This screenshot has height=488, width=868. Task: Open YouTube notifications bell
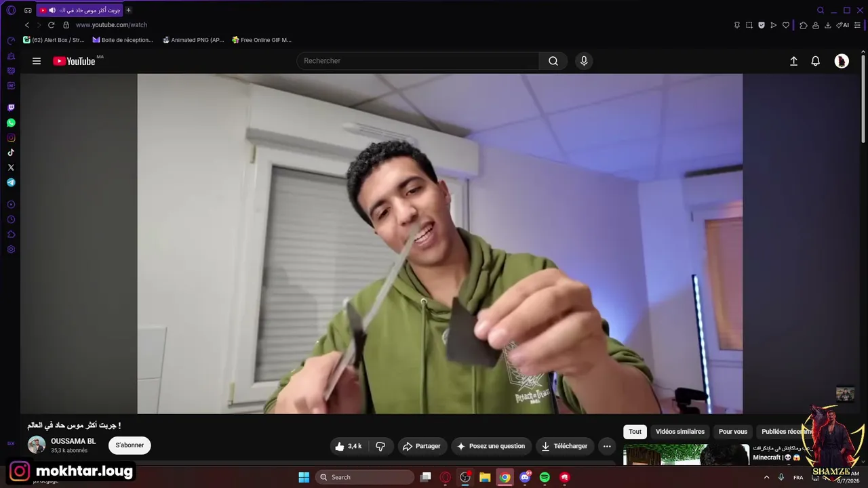click(x=815, y=61)
